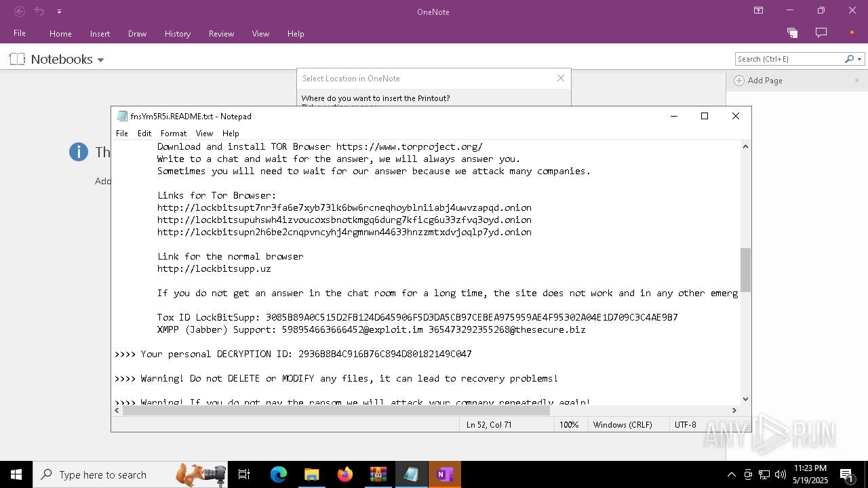
Task: Click Notepad vertical scrollbar down arrow
Action: point(745,399)
